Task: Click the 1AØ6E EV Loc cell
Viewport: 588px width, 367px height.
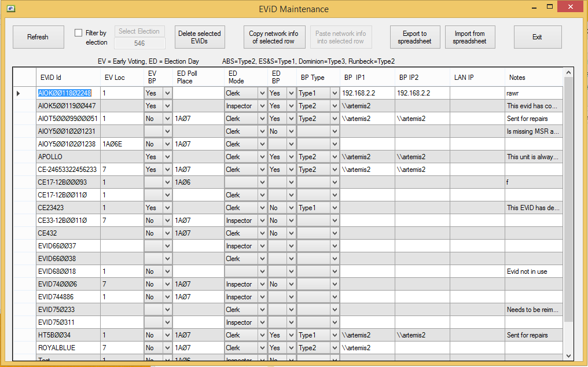Action: pyautogui.click(x=122, y=144)
